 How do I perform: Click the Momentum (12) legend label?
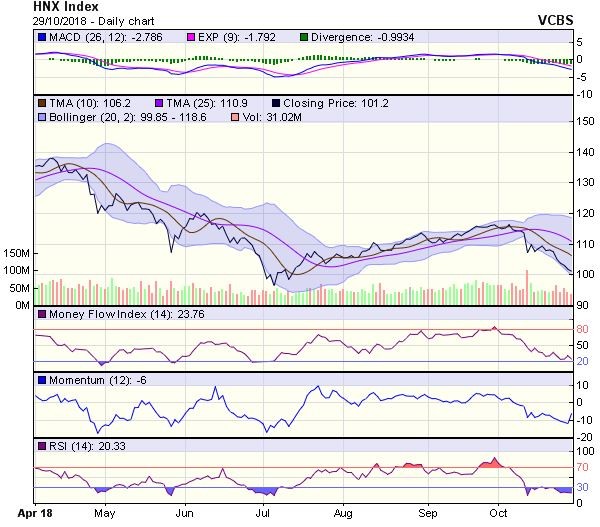[86, 380]
